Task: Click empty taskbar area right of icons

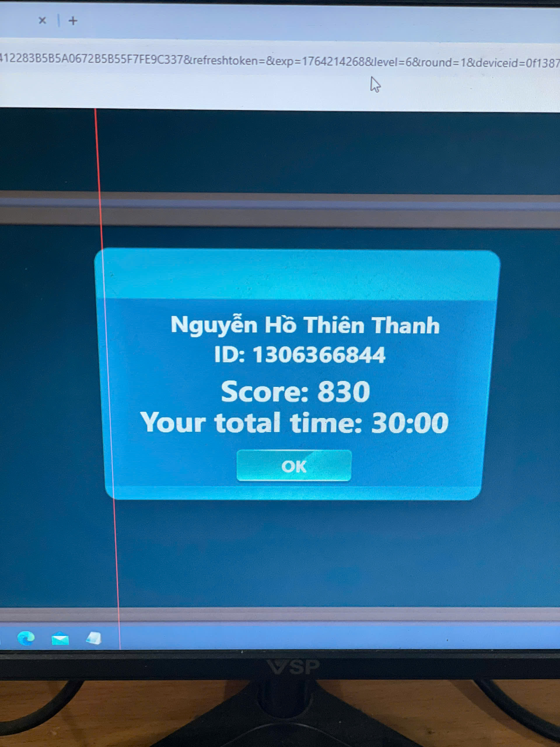Action: (x=304, y=637)
